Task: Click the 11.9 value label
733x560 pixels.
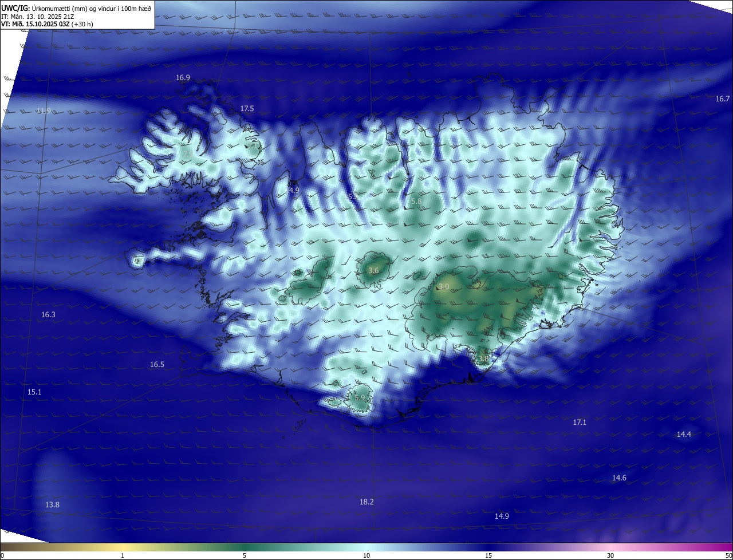Action: pos(44,111)
